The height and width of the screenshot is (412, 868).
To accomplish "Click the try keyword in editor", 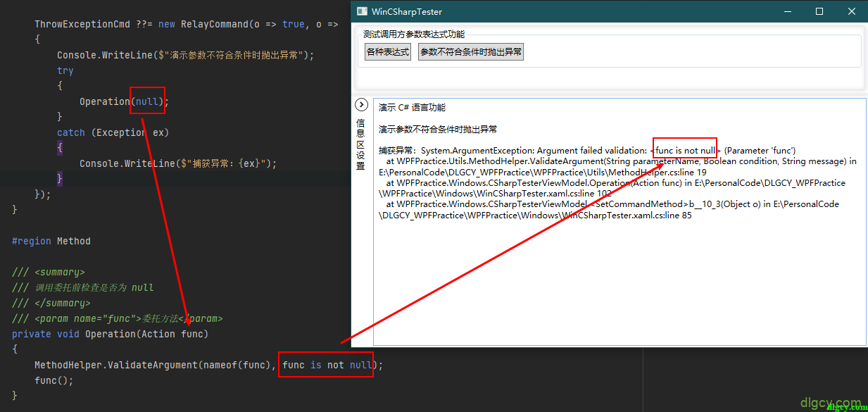I will click(65, 70).
